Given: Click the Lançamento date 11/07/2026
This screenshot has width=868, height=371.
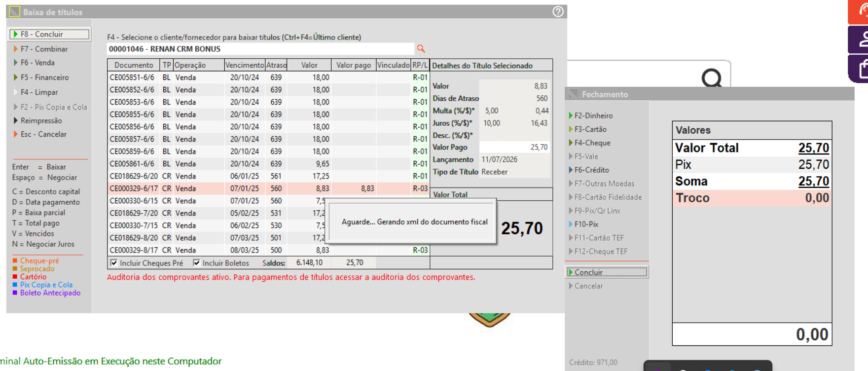Looking at the screenshot, I should (500, 159).
